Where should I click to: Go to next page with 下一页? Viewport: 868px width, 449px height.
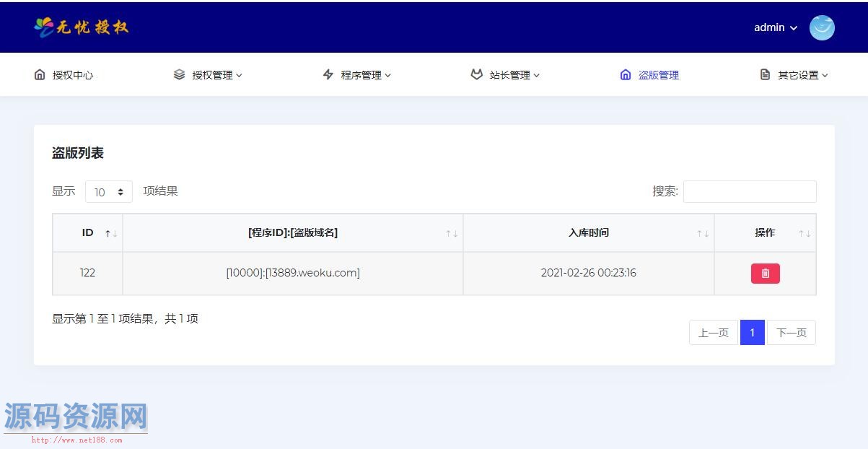click(x=792, y=333)
